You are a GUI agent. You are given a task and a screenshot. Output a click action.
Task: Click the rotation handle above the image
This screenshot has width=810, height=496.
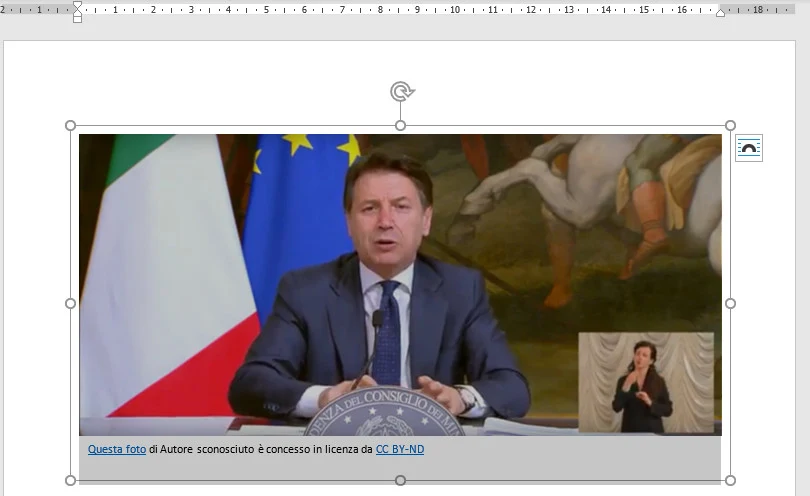click(401, 92)
